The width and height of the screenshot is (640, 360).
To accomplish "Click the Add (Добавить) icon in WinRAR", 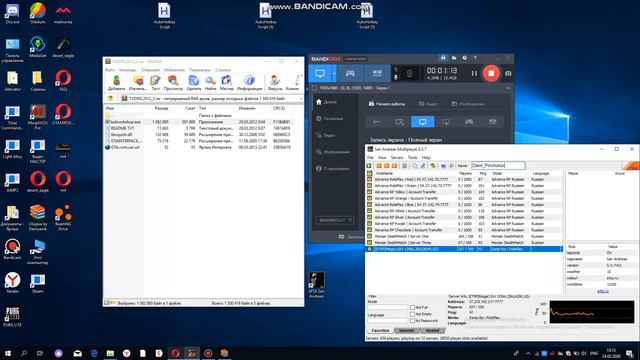I will pyautogui.click(x=116, y=82).
